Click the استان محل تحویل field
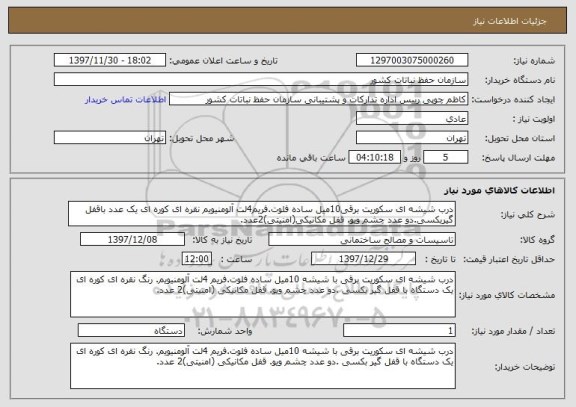This screenshot has height=407, width=576. click(x=412, y=138)
